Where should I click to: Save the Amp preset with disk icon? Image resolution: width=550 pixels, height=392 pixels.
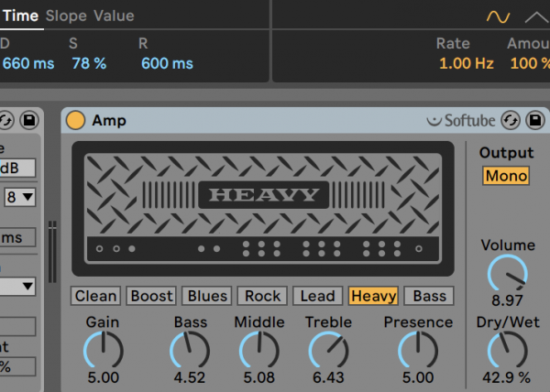(x=533, y=120)
